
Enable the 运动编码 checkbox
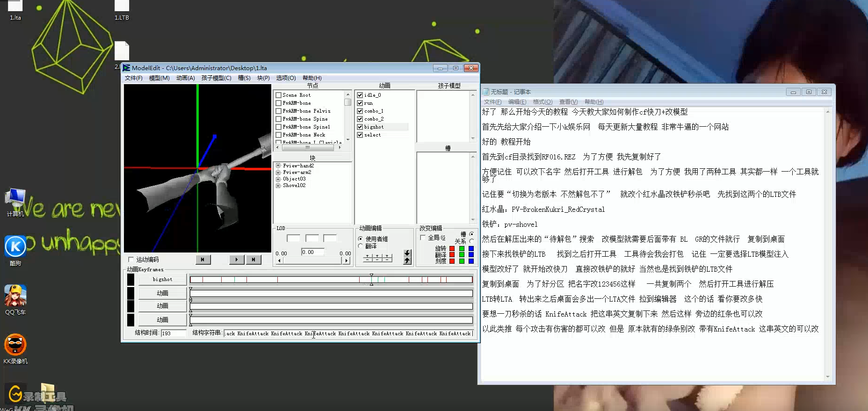pos(131,260)
